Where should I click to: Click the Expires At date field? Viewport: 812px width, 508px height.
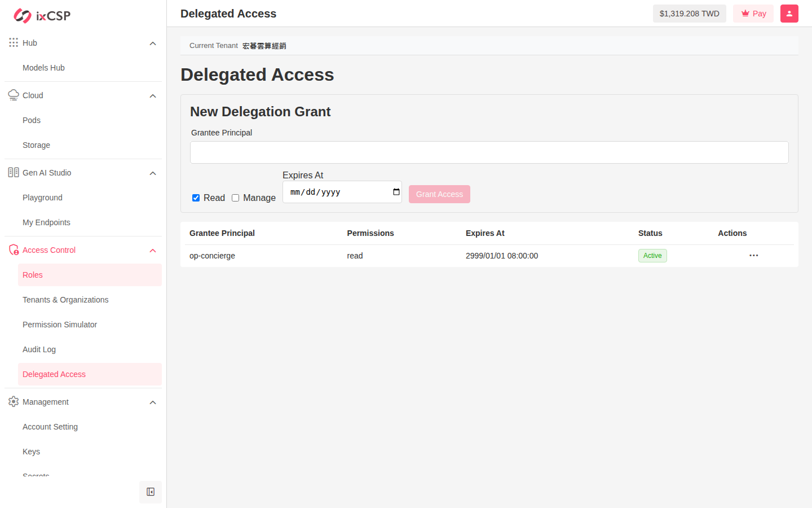point(342,192)
